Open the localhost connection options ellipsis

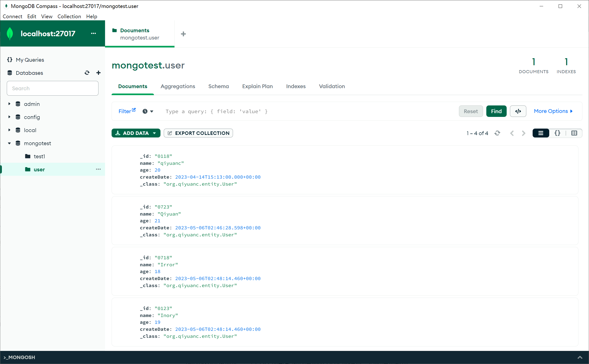(93, 33)
